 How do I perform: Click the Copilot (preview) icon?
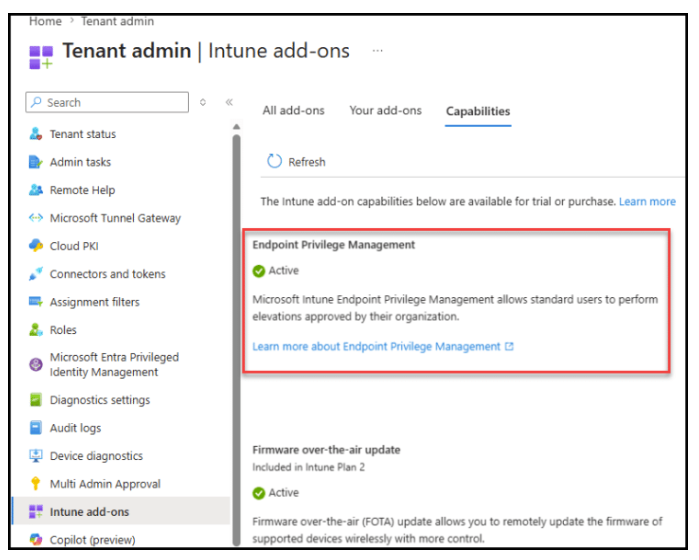(36, 539)
